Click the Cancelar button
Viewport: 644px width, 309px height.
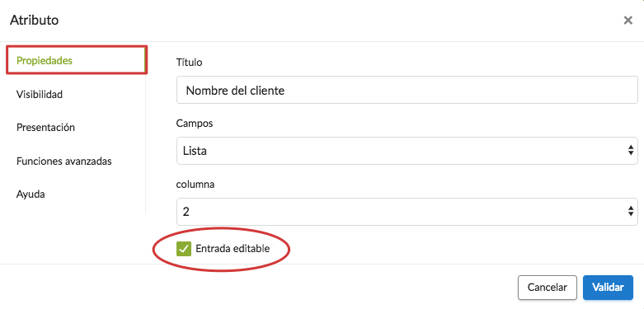(547, 288)
